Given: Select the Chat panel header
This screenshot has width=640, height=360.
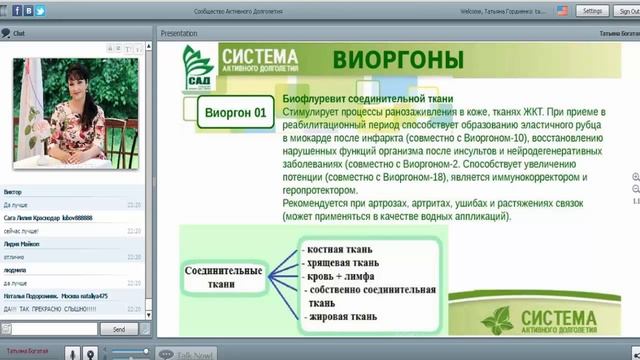Looking at the screenshot, I should point(76,33).
